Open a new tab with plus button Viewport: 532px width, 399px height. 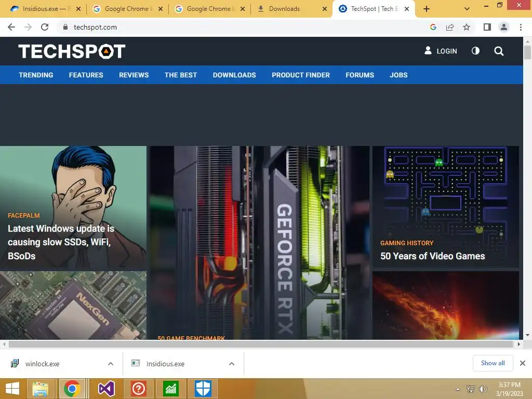[x=427, y=9]
